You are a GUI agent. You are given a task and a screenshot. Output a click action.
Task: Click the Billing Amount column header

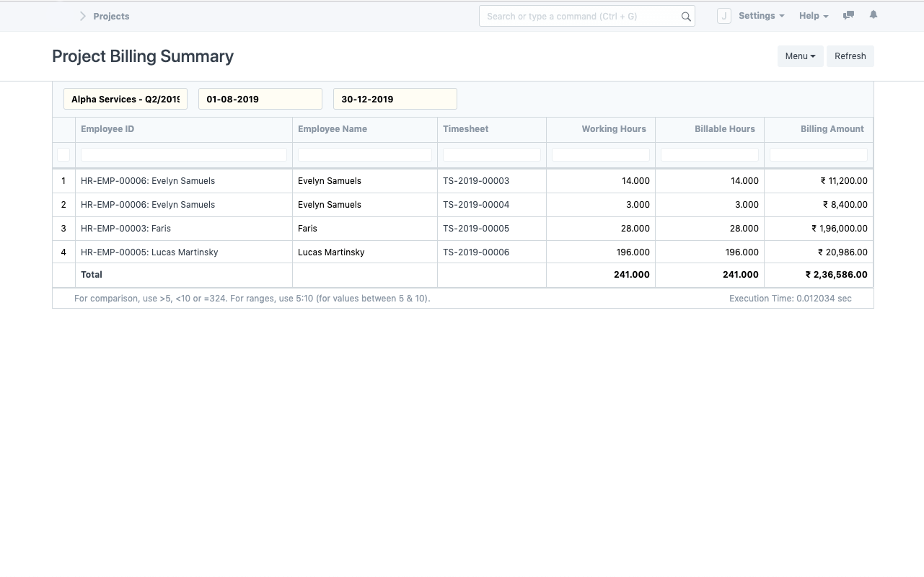[832, 129]
